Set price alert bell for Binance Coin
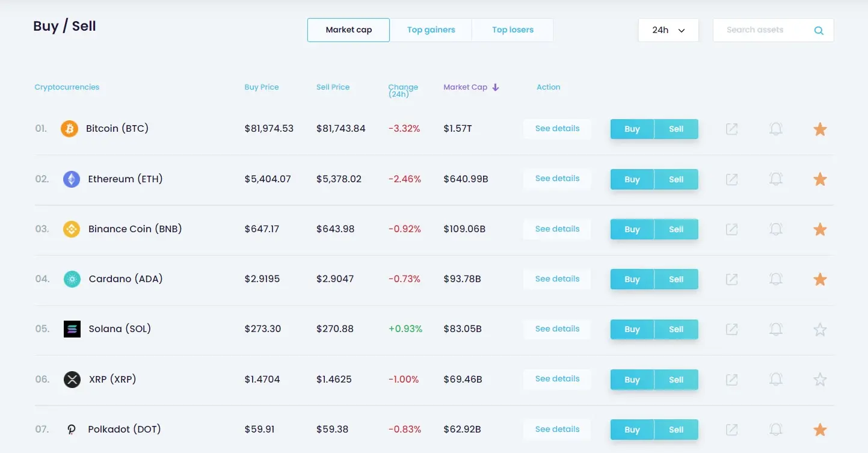The image size is (868, 453). [x=776, y=229]
